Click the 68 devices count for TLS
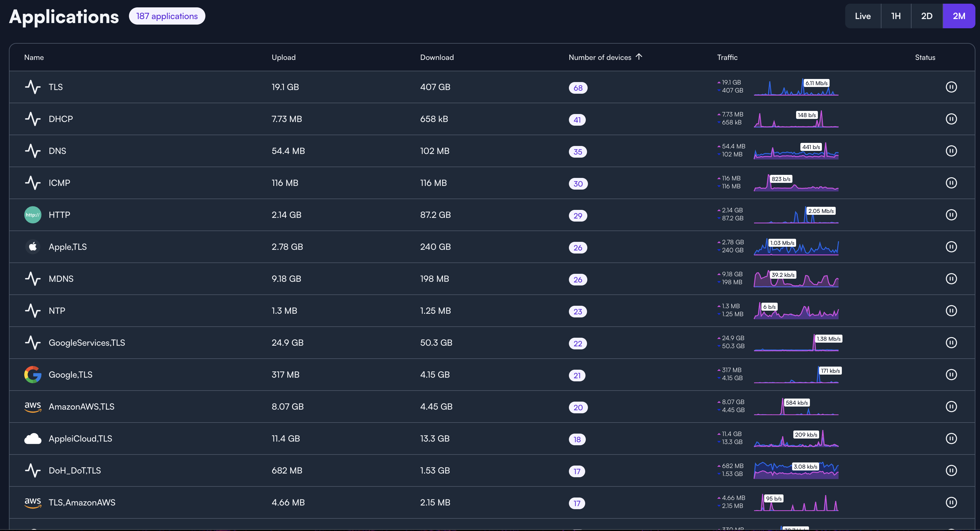The image size is (980, 531). click(x=578, y=88)
